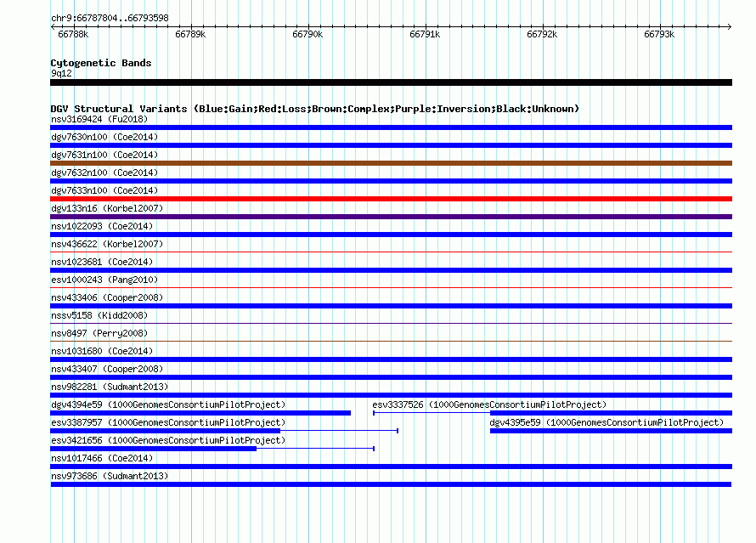The height and width of the screenshot is (543, 756).
Task: Click the esv3421656 variant label
Action: click(168, 440)
